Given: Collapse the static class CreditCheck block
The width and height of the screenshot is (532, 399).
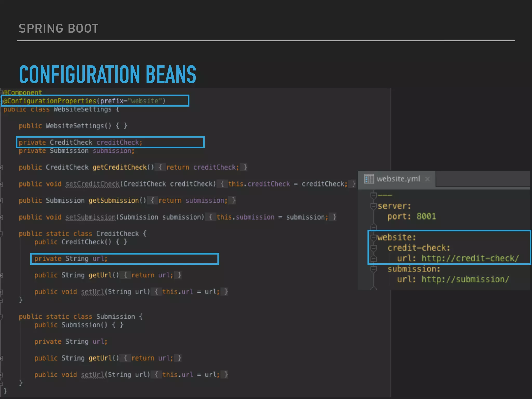Looking at the screenshot, I should point(1,234).
